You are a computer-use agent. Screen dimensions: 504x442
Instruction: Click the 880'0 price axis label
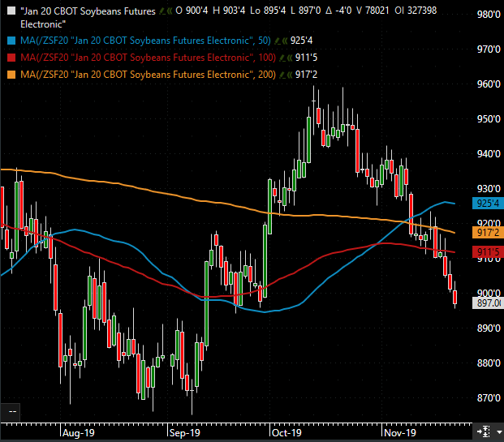point(489,363)
